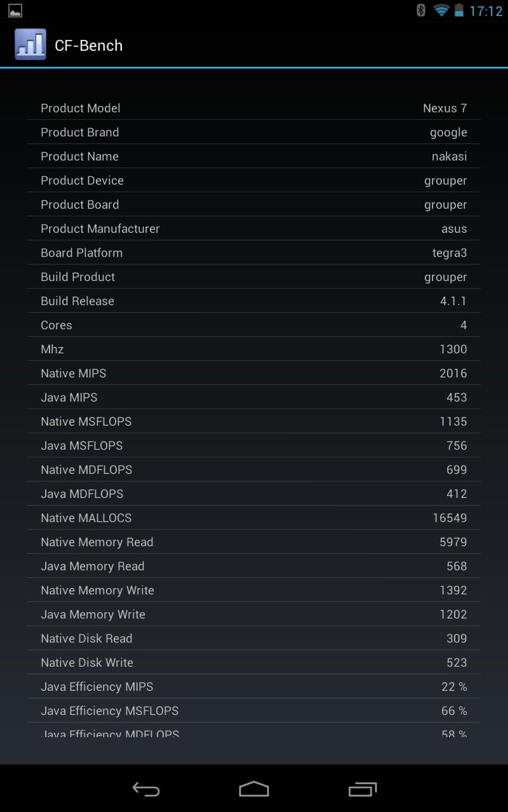
Task: Select the Native Disk Write row
Action: 254,662
